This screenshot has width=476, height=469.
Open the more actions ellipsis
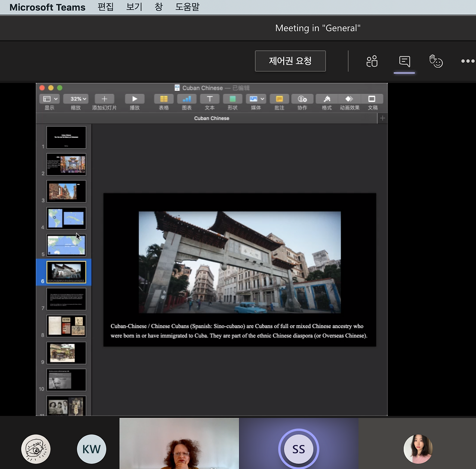click(x=467, y=61)
